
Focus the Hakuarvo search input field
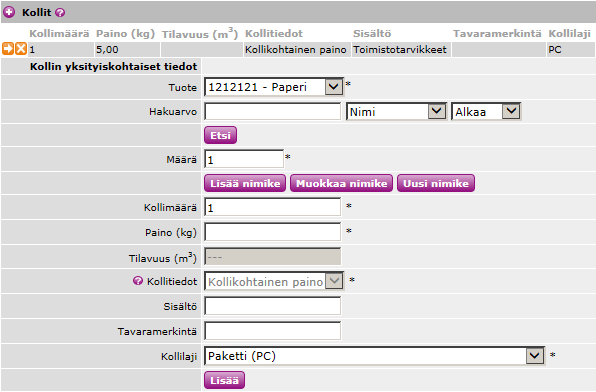(273, 112)
